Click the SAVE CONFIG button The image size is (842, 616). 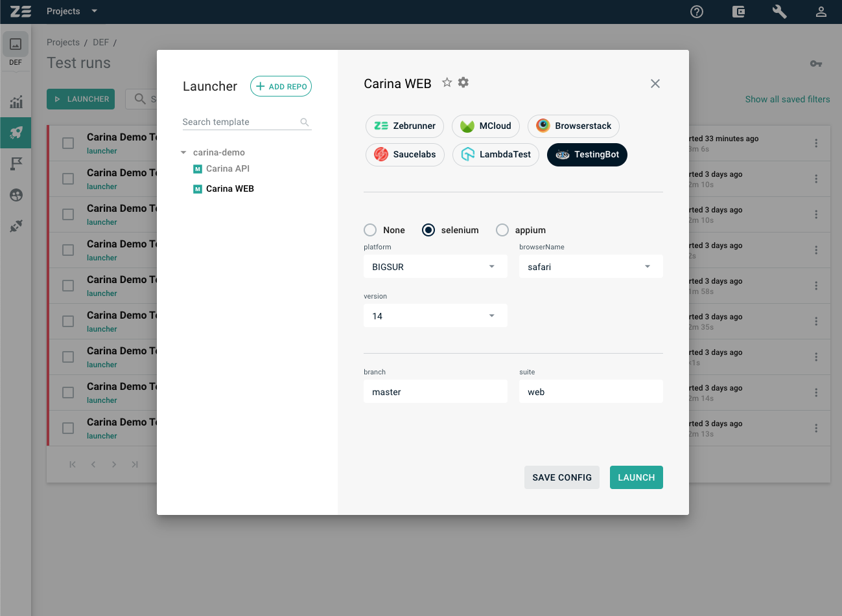click(x=562, y=477)
